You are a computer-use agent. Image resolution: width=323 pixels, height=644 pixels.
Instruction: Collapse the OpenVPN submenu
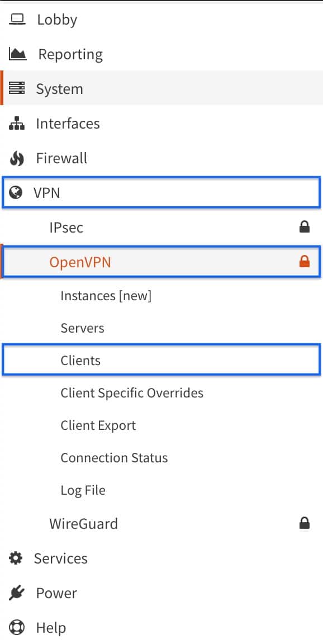[x=161, y=262]
